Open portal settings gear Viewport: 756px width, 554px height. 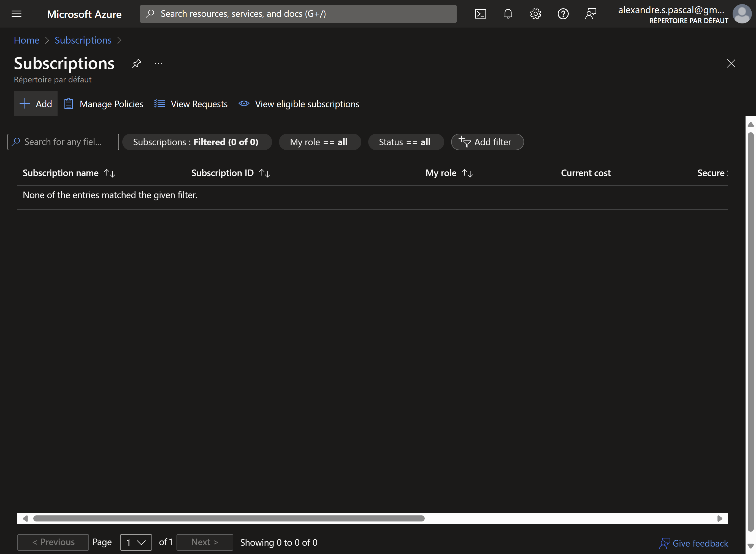click(535, 14)
